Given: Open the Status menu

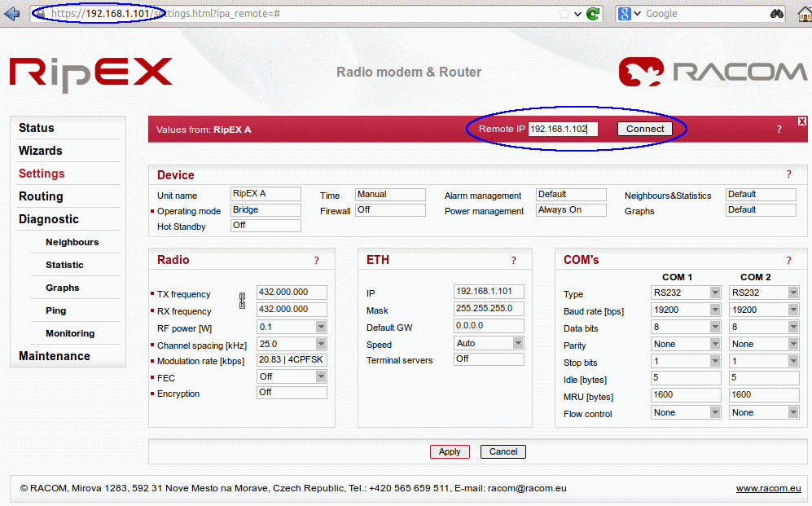Looking at the screenshot, I should coord(37,128).
